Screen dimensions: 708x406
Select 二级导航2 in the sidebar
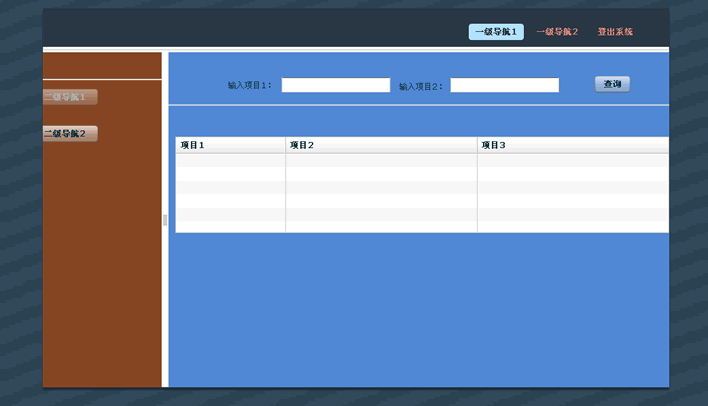(x=70, y=133)
